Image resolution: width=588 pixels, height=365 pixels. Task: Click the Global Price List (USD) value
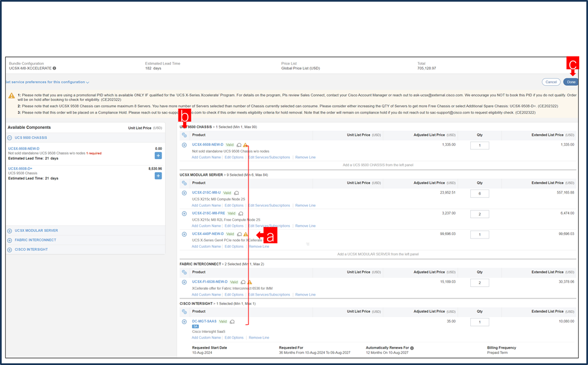[300, 68]
